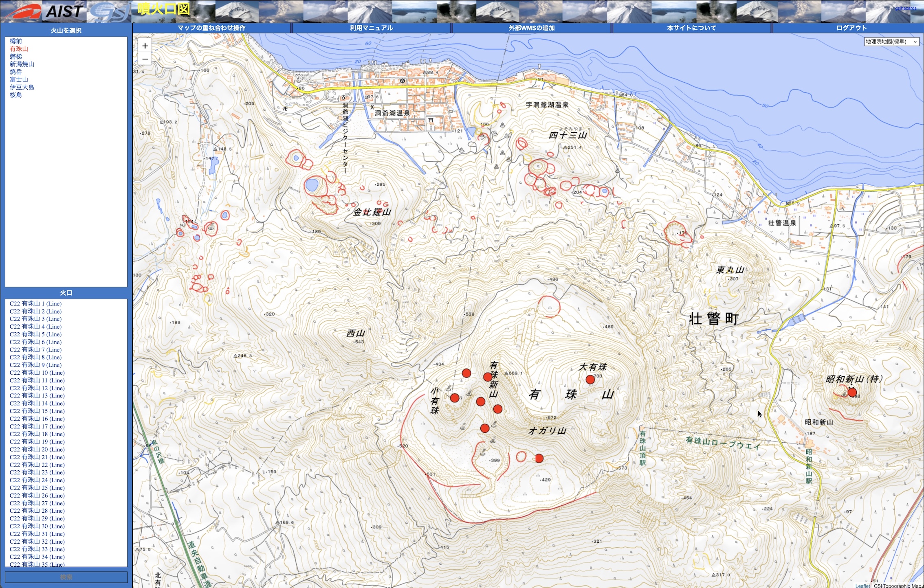Open 外部WMSの追加 menu
The width and height of the screenshot is (924, 588).
531,28
